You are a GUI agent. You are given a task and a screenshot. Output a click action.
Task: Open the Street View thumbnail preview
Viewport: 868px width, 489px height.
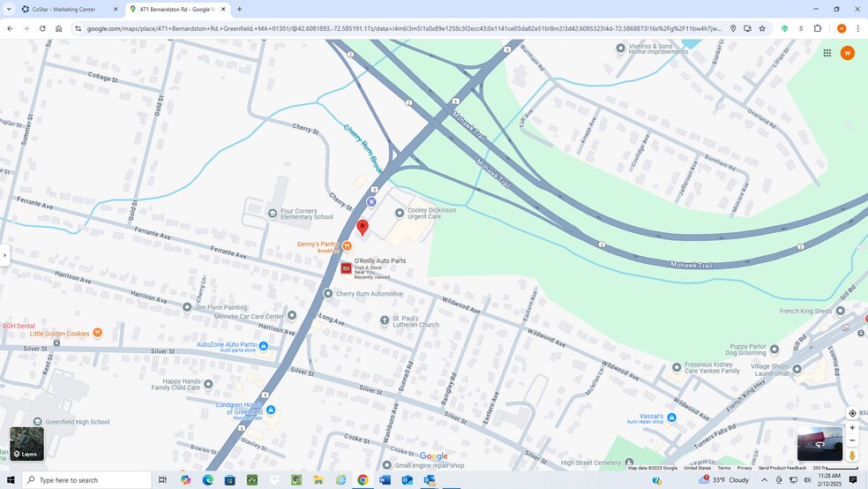pos(819,444)
